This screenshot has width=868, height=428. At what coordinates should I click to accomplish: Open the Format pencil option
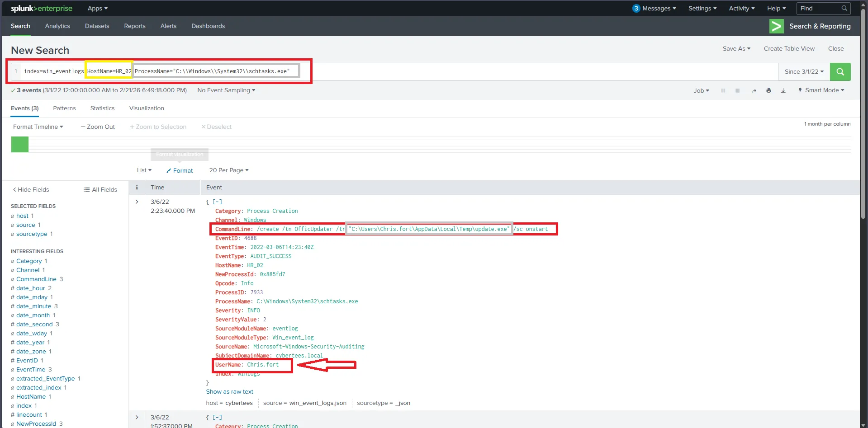tap(180, 171)
